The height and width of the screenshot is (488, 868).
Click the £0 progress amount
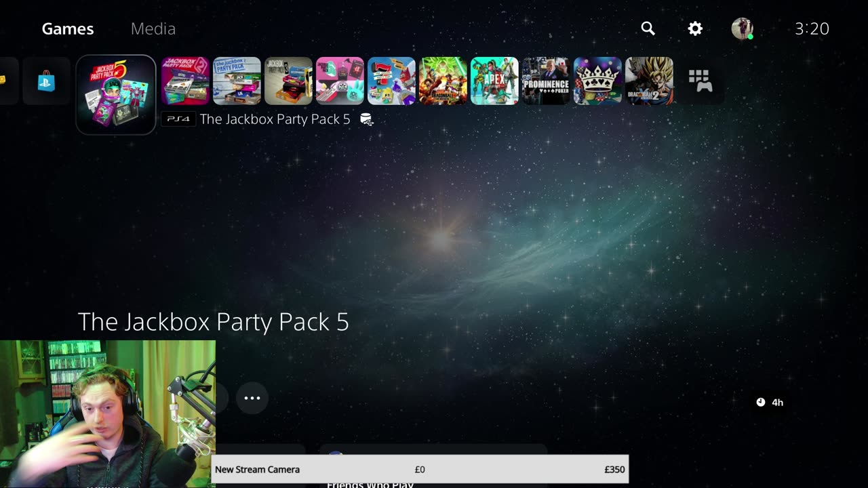point(420,469)
